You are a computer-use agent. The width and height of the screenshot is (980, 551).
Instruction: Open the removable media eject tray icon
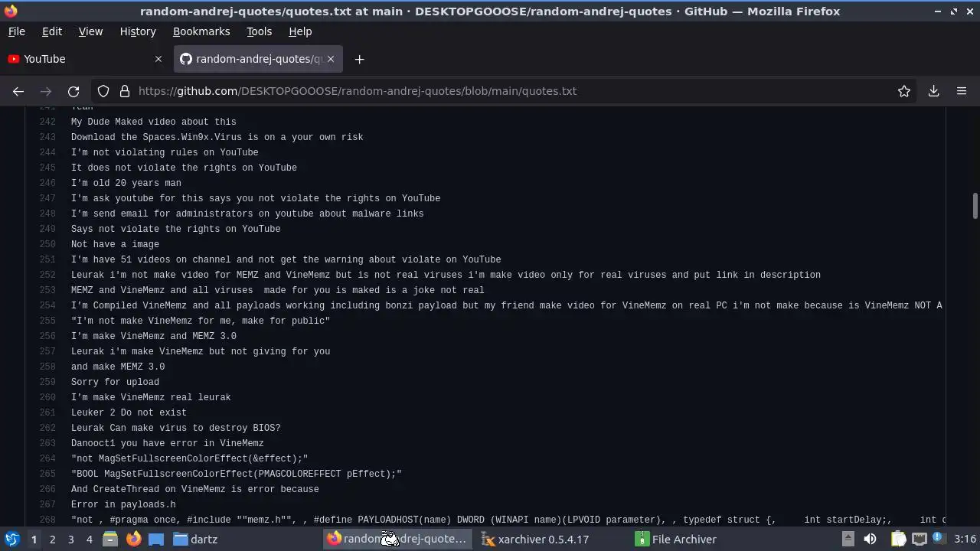pyautogui.click(x=848, y=540)
